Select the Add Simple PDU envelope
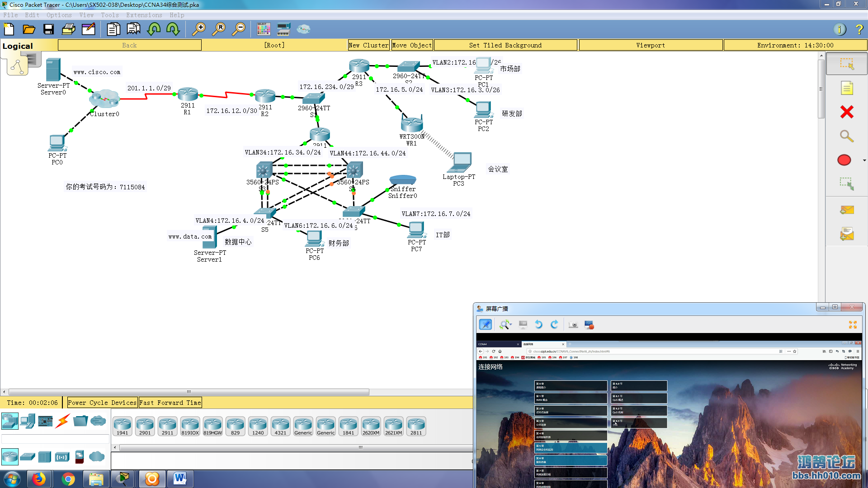This screenshot has height=488, width=868. [846, 210]
